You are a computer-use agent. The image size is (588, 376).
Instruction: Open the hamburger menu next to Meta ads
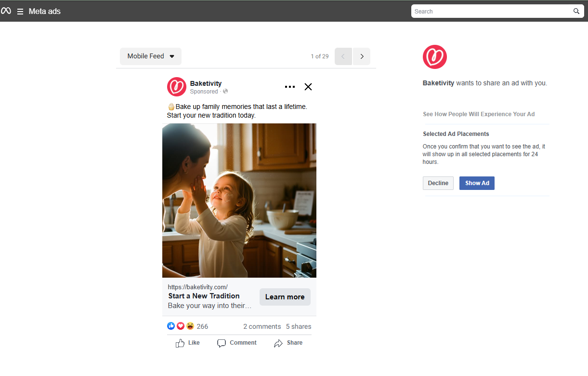tap(20, 11)
